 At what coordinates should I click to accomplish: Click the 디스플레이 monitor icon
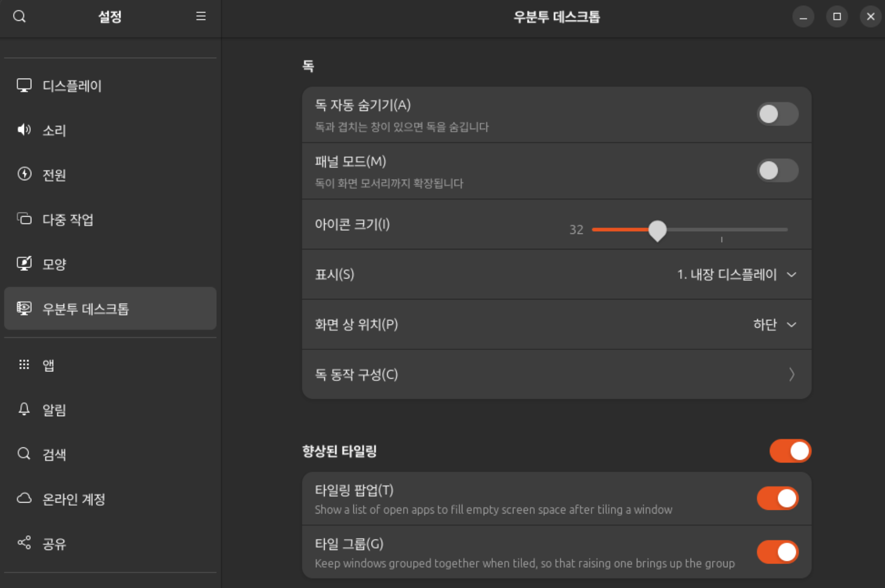click(x=24, y=85)
